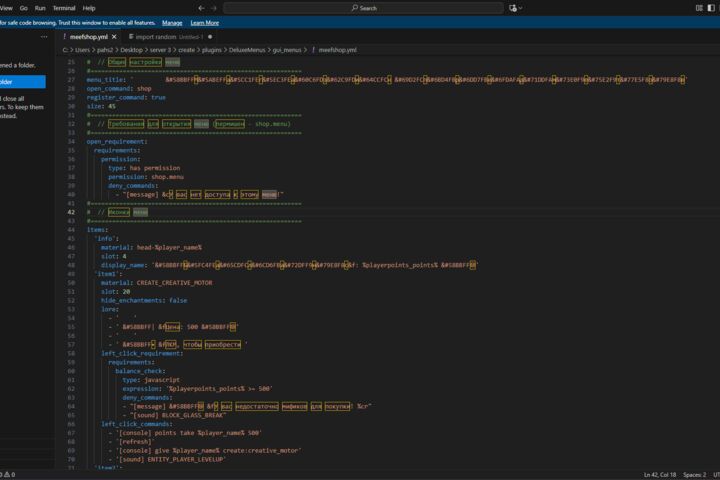Click the Learn More link

pos(205,23)
